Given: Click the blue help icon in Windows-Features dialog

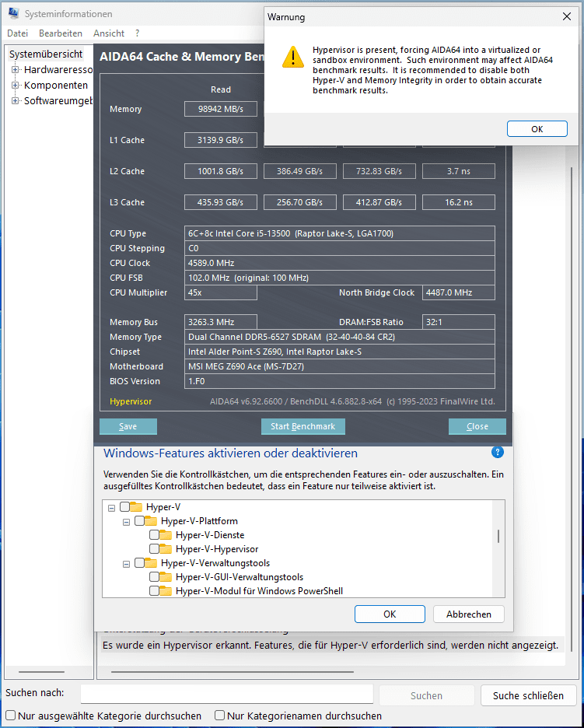Looking at the screenshot, I should [497, 452].
